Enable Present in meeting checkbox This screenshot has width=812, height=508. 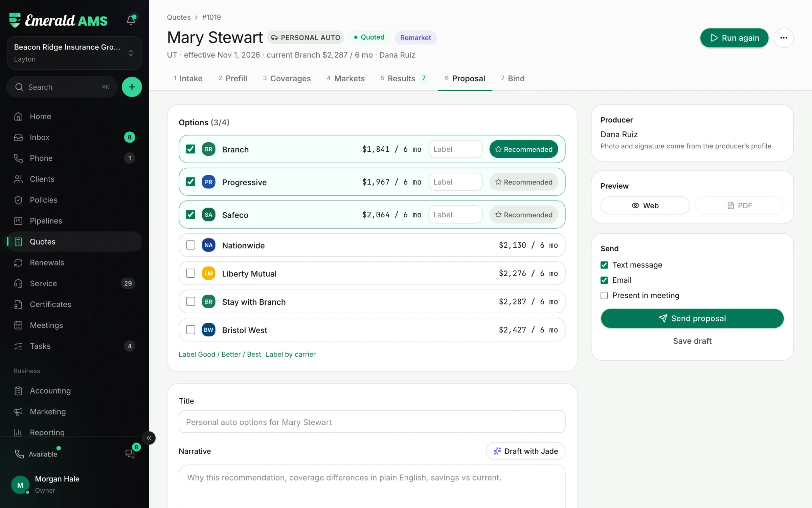604,295
